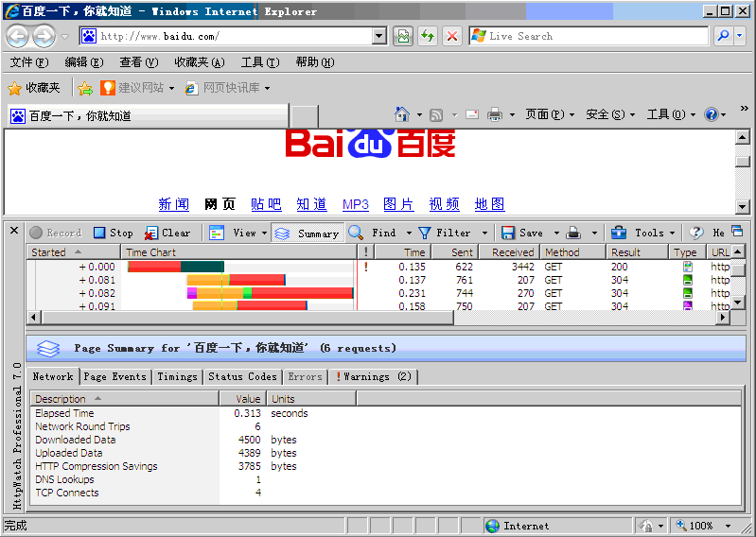Open the address bar dropdown arrow
756x537 pixels.
(379, 36)
